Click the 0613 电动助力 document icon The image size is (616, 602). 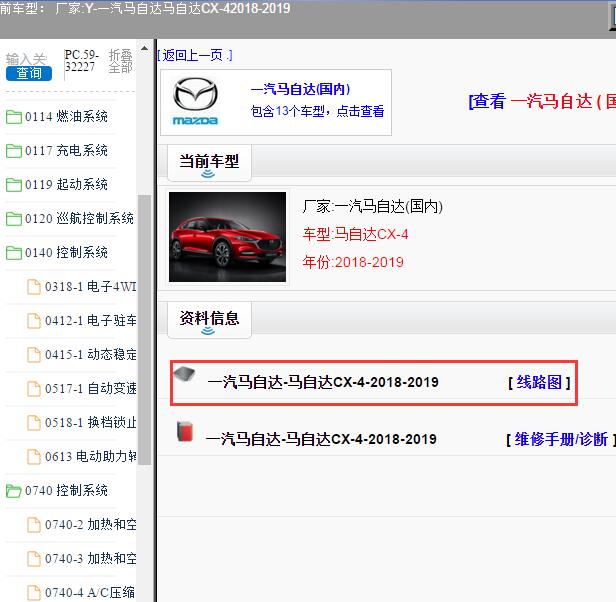pos(34,457)
